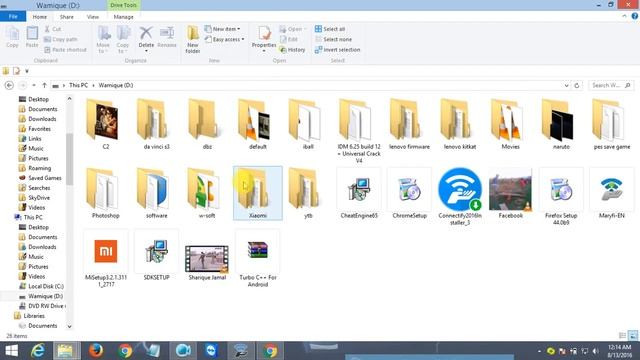
Task: Click the Properties button
Action: 264,38
